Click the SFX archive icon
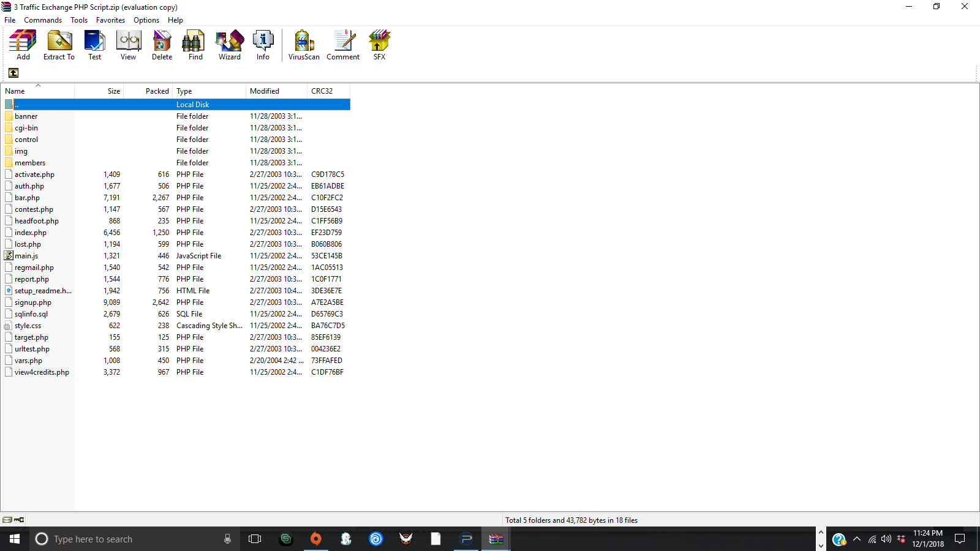The height and width of the screenshot is (551, 980). (x=379, y=45)
